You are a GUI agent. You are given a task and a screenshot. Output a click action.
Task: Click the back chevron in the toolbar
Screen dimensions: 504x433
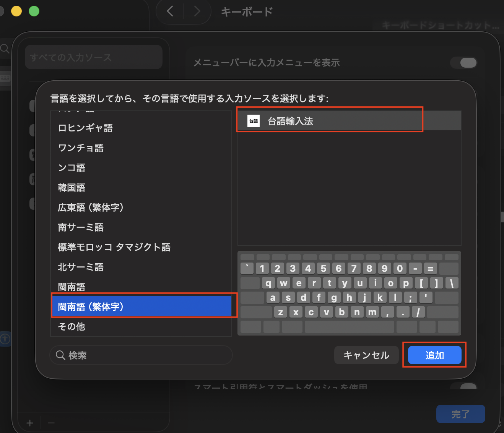coord(170,11)
